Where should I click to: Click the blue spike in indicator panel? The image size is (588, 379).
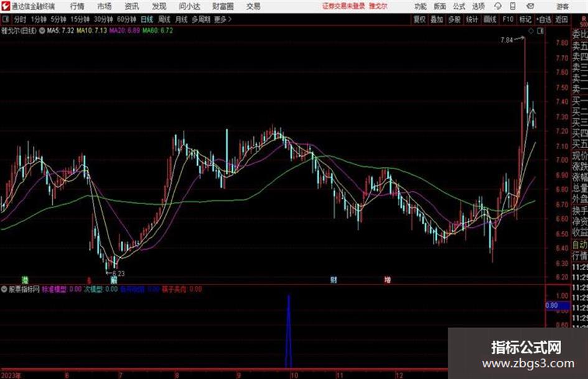click(x=289, y=331)
